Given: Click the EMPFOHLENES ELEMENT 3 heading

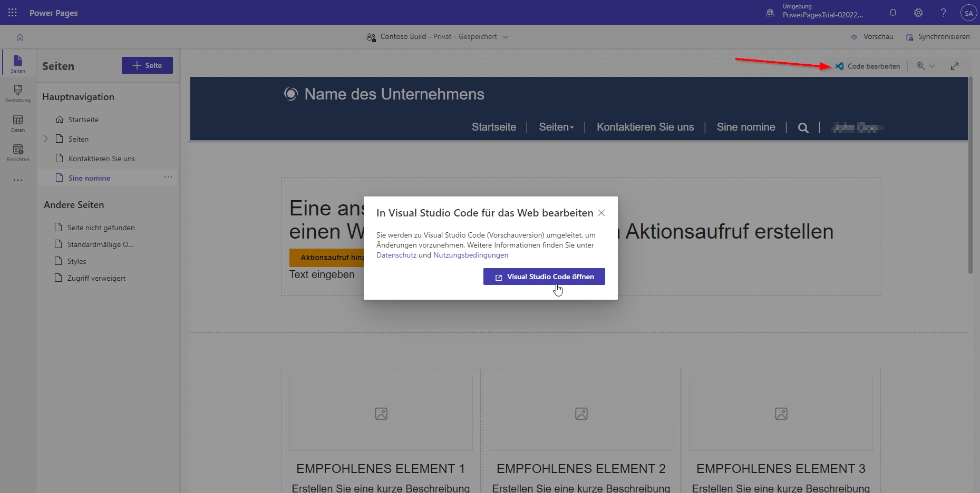Looking at the screenshot, I should tap(781, 468).
